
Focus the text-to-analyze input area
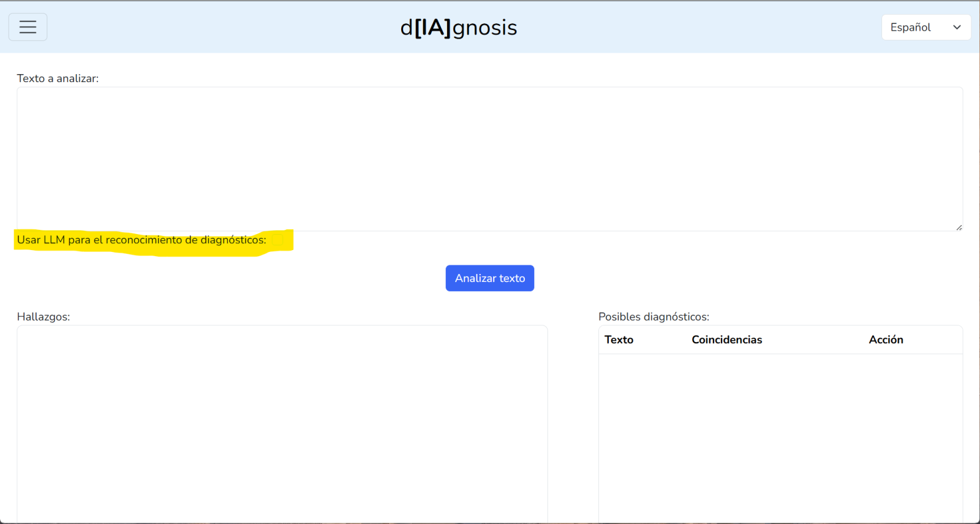(489, 158)
